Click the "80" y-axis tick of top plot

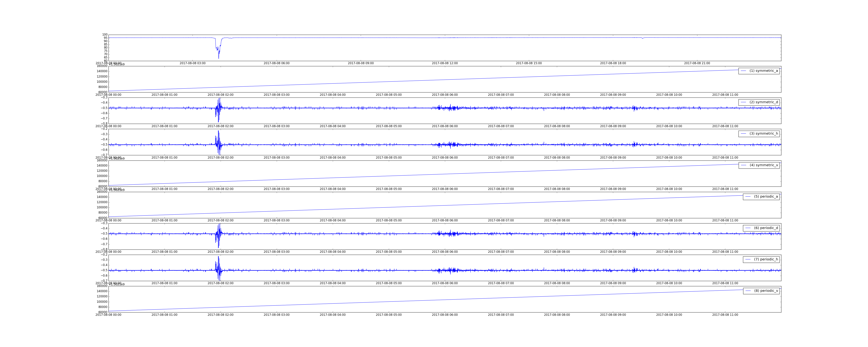click(106, 48)
